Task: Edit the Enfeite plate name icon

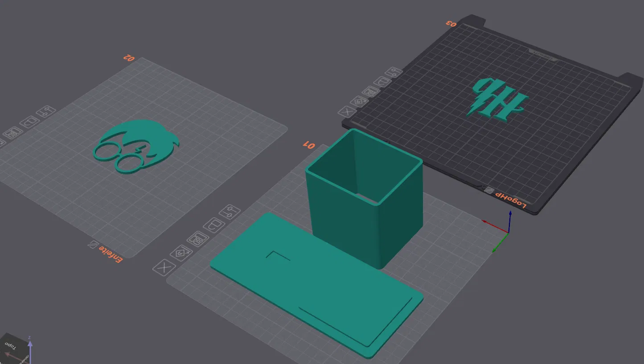Action: point(92,245)
